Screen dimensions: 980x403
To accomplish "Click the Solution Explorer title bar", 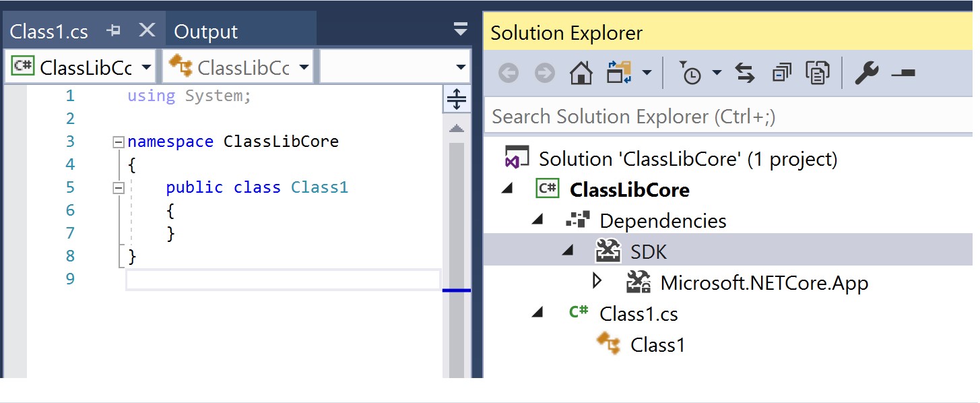I will point(728,33).
